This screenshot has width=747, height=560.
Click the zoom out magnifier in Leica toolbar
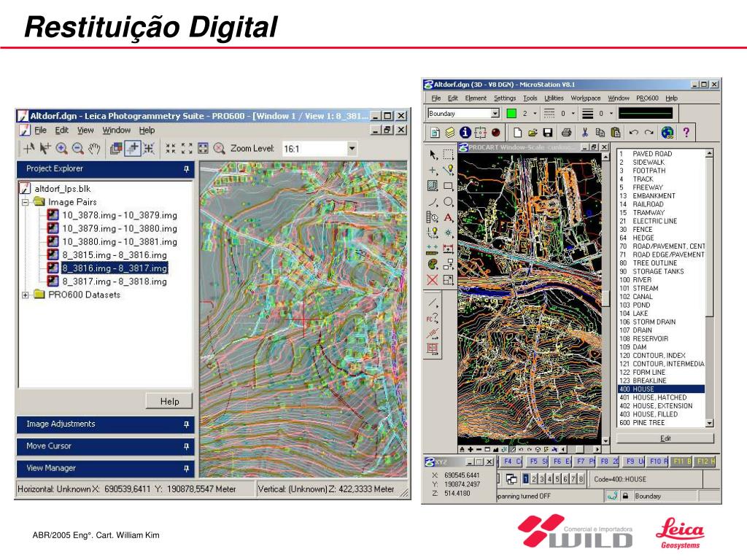[x=77, y=149]
